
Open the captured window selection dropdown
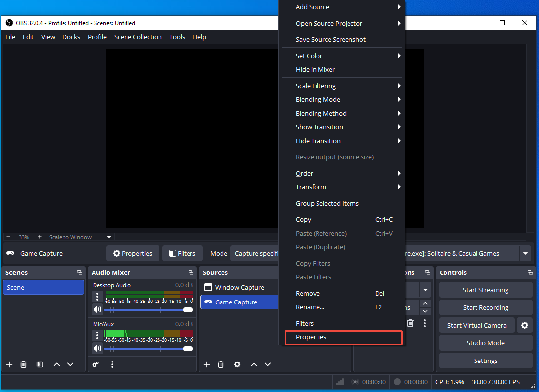coord(525,253)
